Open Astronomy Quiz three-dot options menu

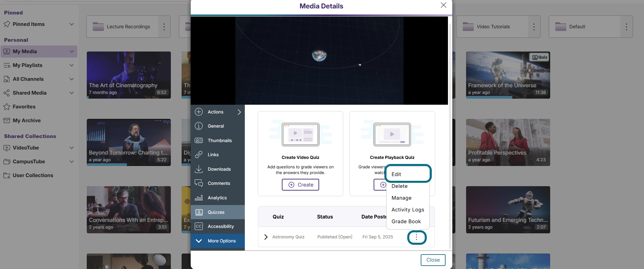(x=417, y=237)
